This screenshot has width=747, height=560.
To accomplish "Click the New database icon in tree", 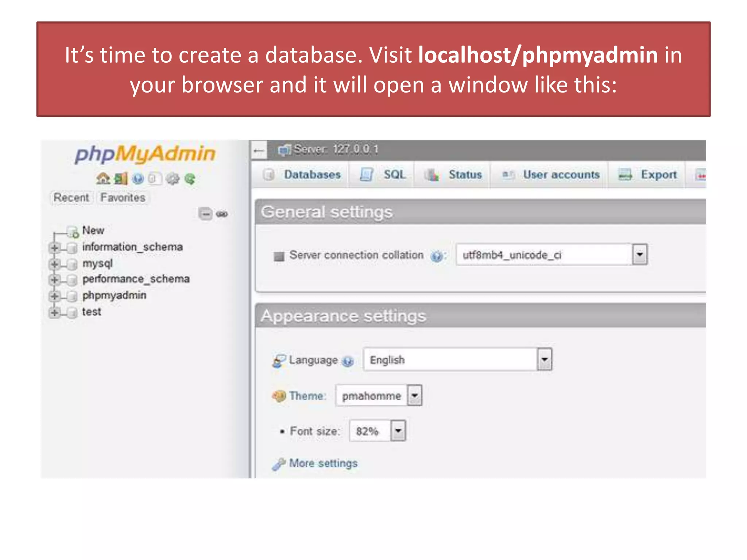I will pyautogui.click(x=73, y=232).
